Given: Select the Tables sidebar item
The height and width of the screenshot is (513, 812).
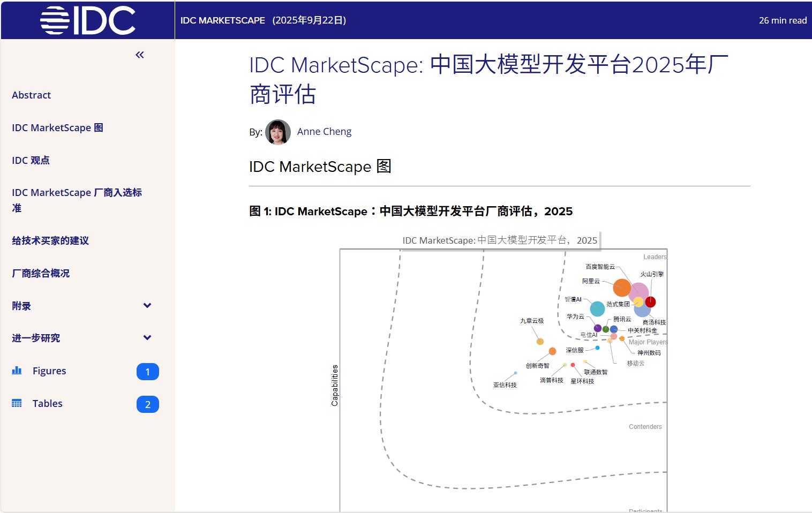Looking at the screenshot, I should [47, 404].
